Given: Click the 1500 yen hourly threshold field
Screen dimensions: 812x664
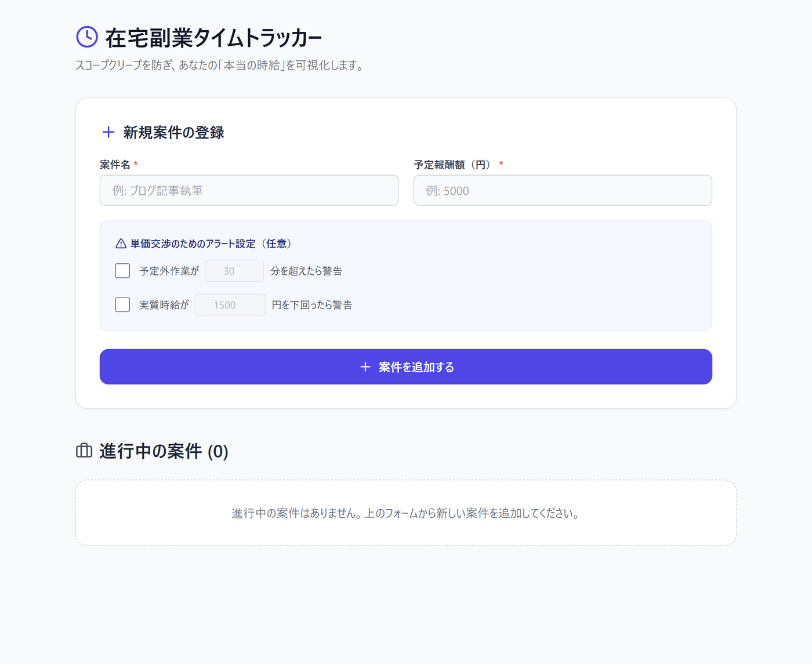Looking at the screenshot, I should coord(230,304).
